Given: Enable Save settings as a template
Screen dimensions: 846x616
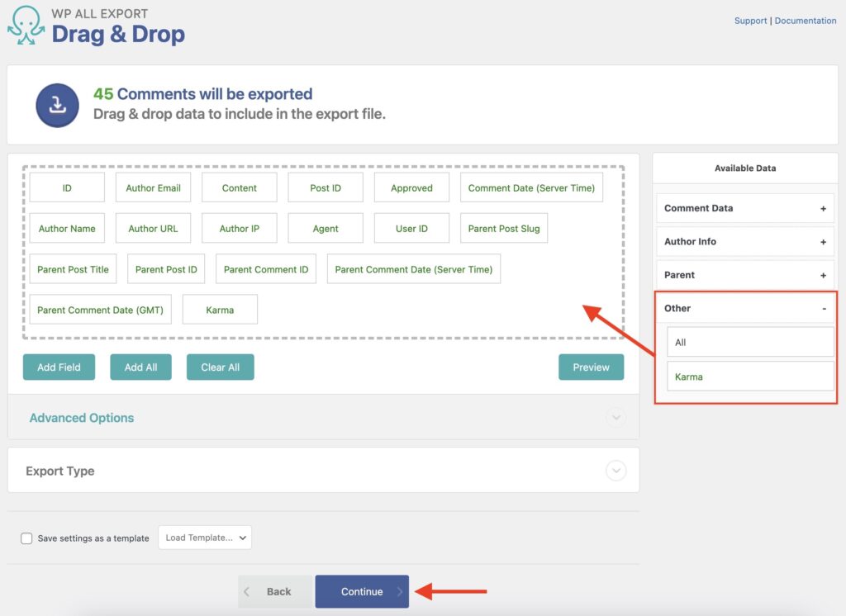Looking at the screenshot, I should coord(26,538).
